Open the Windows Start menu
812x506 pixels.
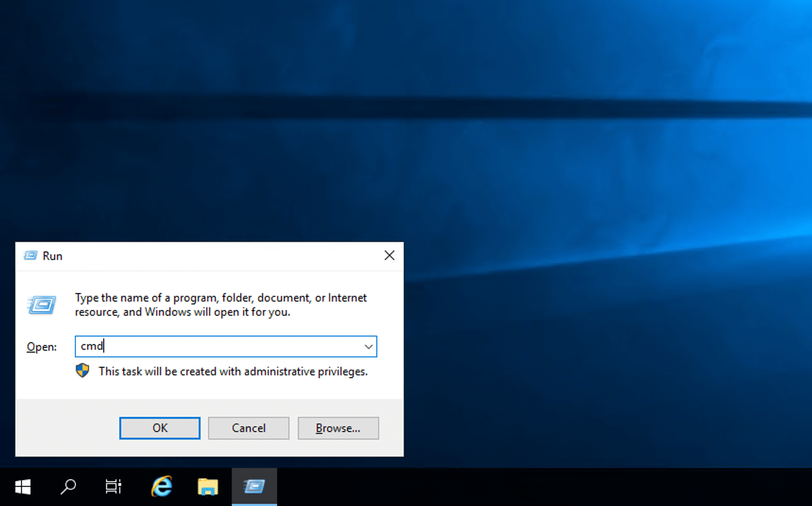point(23,487)
